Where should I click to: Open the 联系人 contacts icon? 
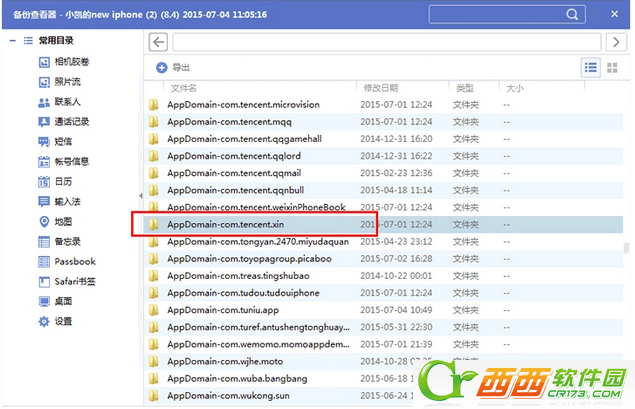point(44,102)
